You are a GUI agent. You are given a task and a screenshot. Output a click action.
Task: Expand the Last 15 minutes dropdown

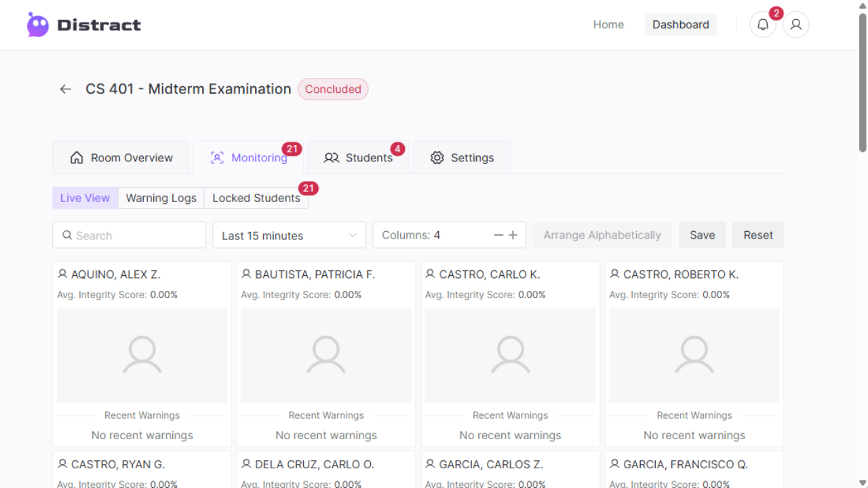(289, 235)
